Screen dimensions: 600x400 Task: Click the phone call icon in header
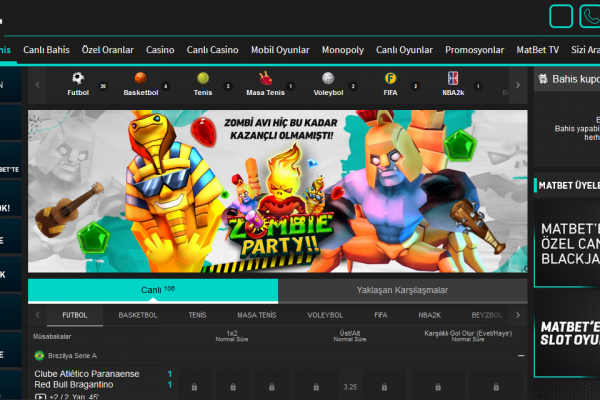(590, 16)
